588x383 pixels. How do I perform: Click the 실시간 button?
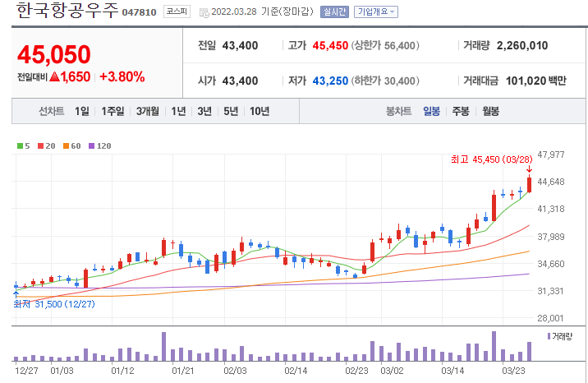pos(334,12)
